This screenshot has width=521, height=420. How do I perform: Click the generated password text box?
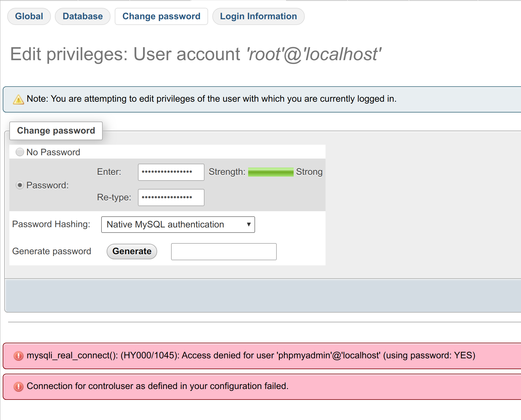tap(224, 252)
